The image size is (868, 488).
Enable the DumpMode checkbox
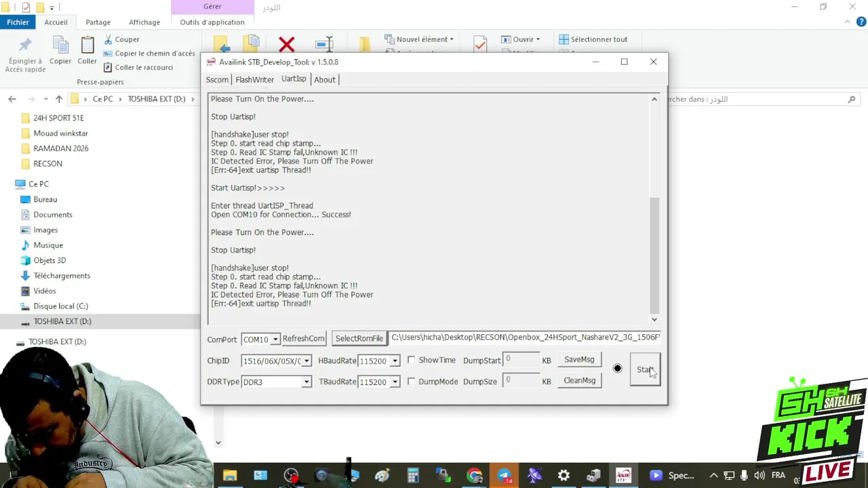pyautogui.click(x=411, y=381)
